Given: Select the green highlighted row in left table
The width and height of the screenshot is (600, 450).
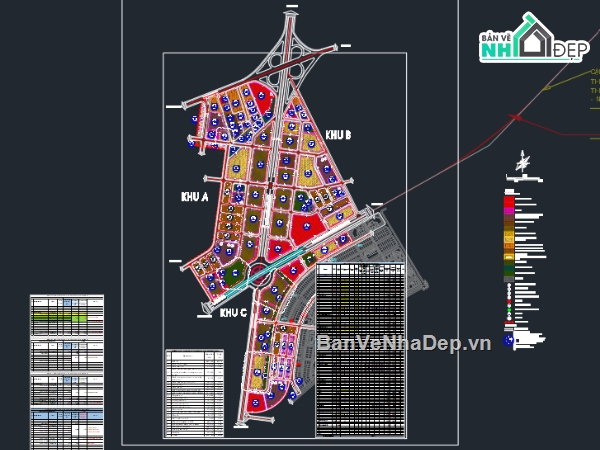Looking at the screenshot, I should coord(60,317).
